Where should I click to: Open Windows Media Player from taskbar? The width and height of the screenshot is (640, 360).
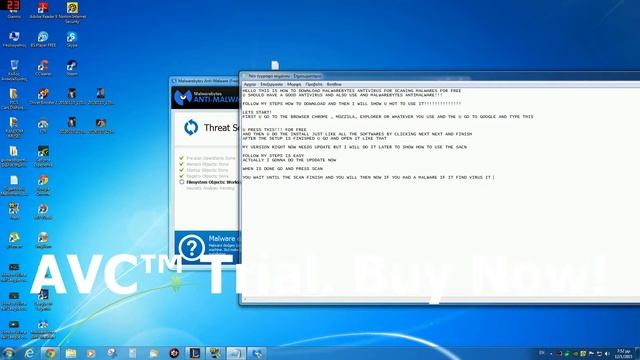[91, 353]
